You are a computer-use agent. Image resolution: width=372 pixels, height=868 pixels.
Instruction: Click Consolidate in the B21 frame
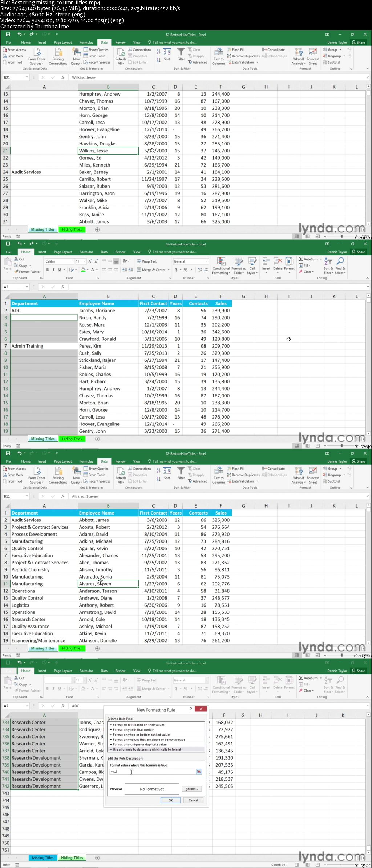tap(274, 50)
